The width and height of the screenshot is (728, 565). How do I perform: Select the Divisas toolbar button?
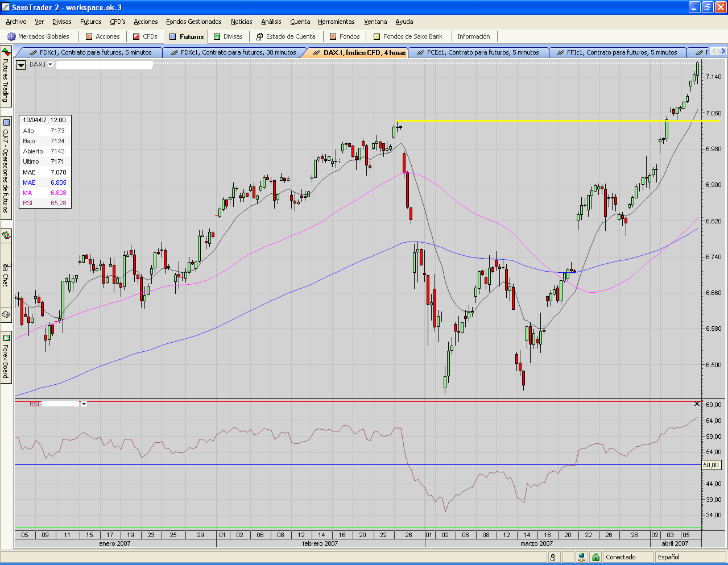[x=228, y=36]
